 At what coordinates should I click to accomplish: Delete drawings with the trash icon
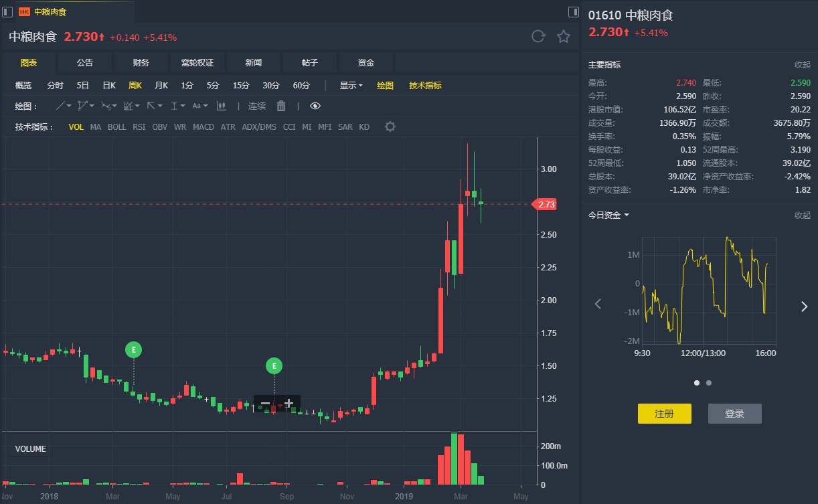pos(281,106)
